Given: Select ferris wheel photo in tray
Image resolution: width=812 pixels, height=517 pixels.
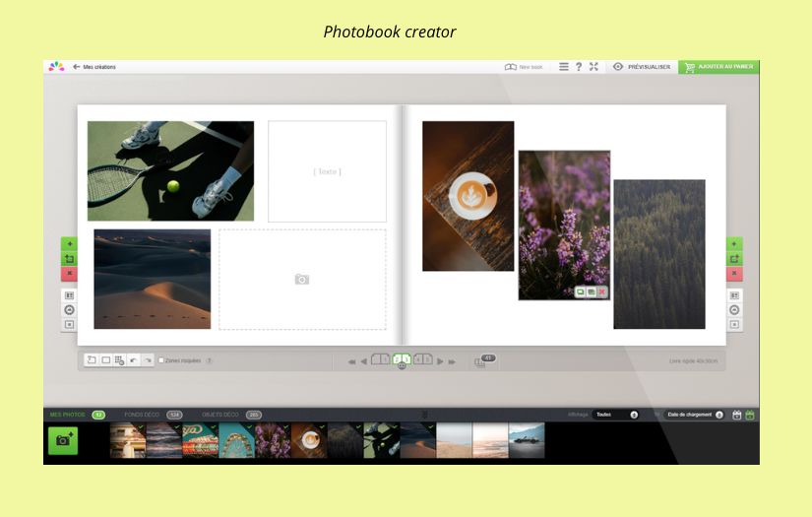Looking at the screenshot, I should click(236, 440).
